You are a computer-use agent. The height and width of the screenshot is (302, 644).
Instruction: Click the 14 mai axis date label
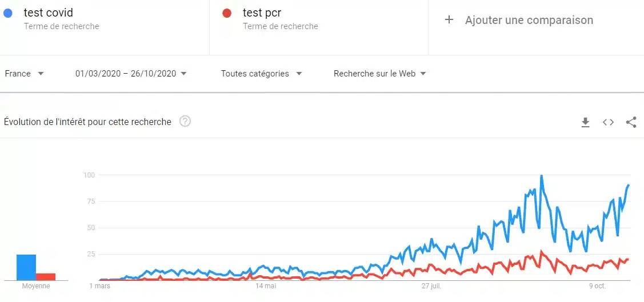click(x=265, y=286)
